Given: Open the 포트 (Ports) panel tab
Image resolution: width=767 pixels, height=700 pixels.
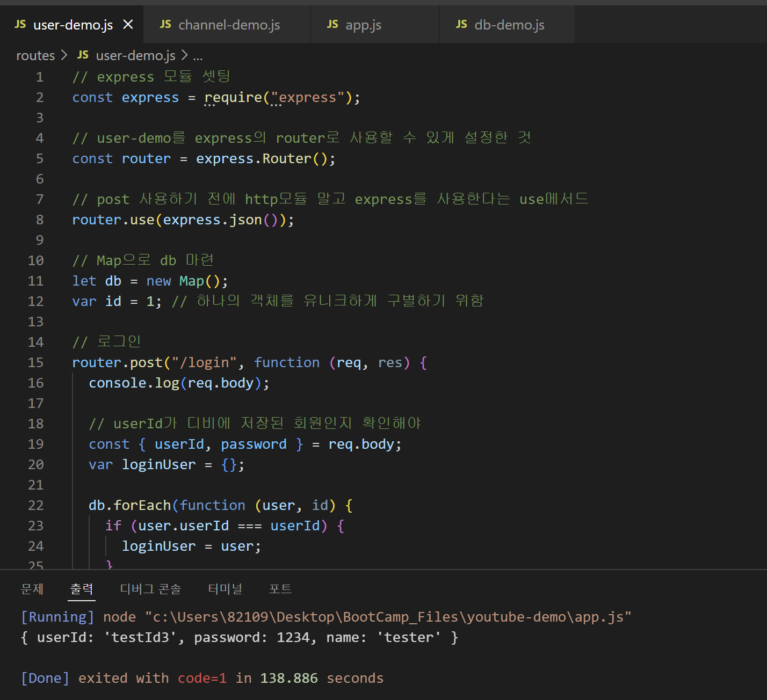Looking at the screenshot, I should (280, 589).
